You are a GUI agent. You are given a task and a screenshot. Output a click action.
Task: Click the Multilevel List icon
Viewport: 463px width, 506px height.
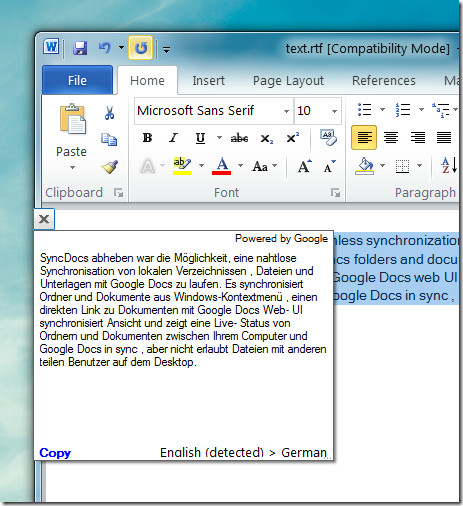(x=441, y=110)
